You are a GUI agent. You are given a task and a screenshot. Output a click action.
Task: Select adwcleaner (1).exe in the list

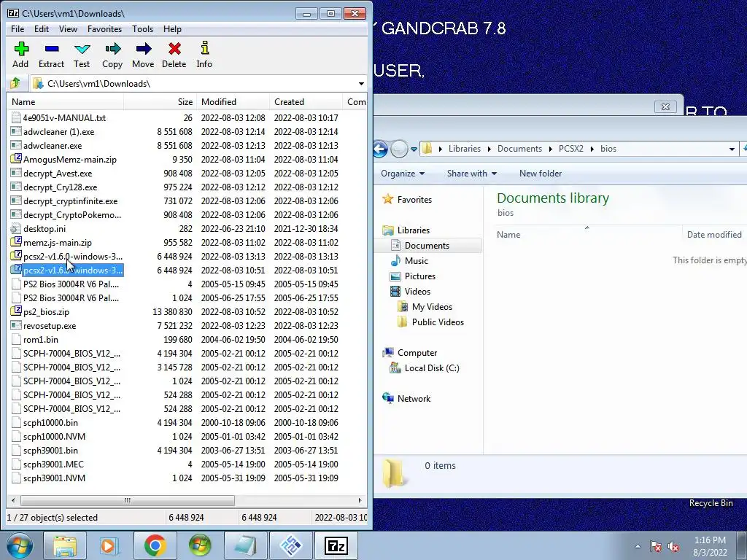click(58, 131)
